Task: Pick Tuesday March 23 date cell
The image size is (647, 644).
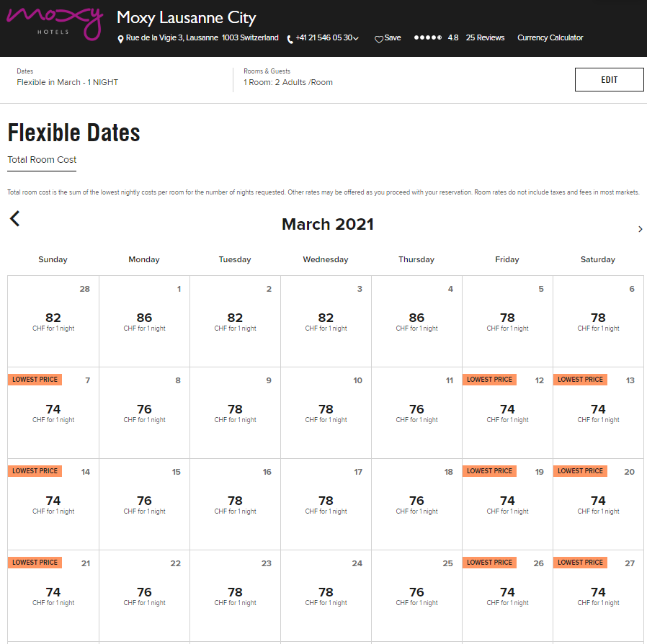Action: tap(235, 596)
